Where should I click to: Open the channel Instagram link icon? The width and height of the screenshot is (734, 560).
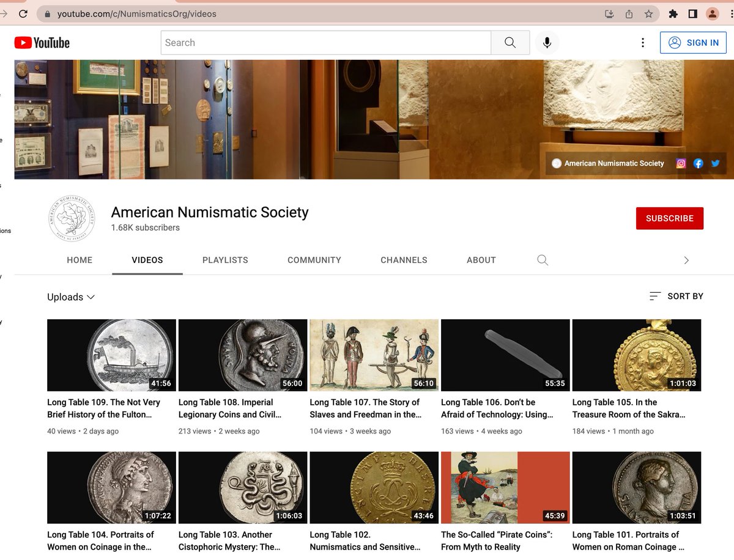pos(681,163)
